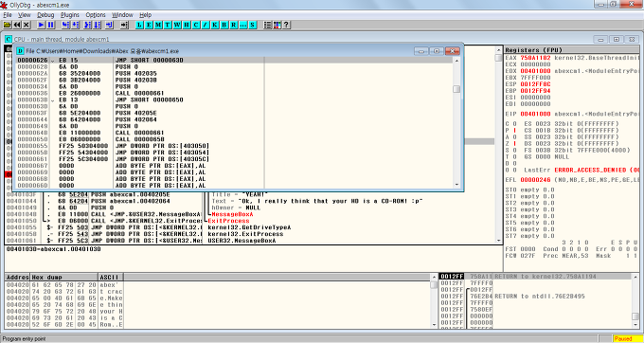
Task: Click RETURN to ntdll.76E28495 in the stack pane
Action: click(x=540, y=297)
